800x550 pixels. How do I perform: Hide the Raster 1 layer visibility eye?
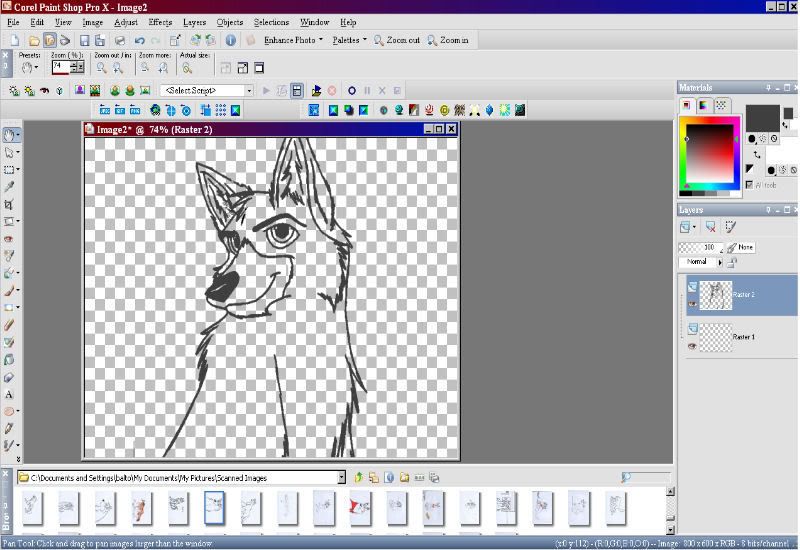[x=692, y=346]
